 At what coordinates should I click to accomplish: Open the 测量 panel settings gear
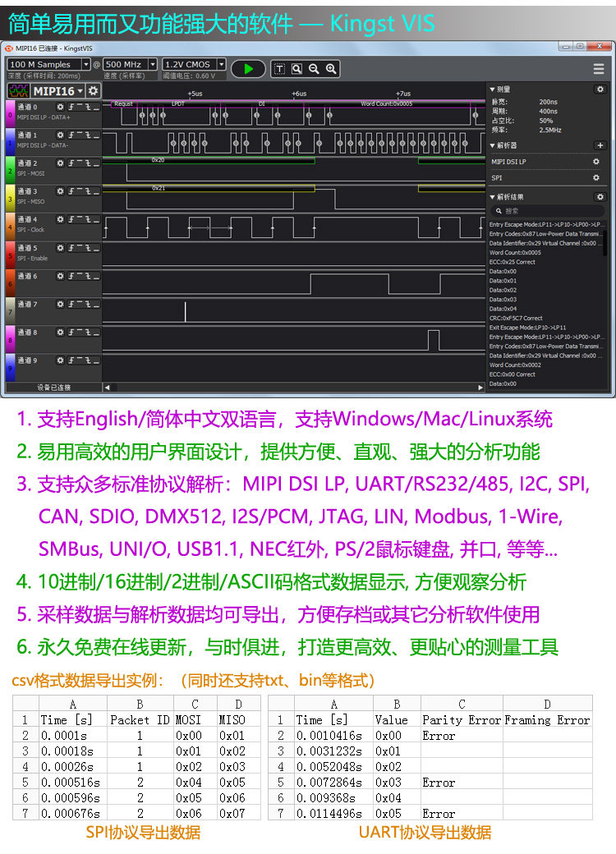(600, 90)
